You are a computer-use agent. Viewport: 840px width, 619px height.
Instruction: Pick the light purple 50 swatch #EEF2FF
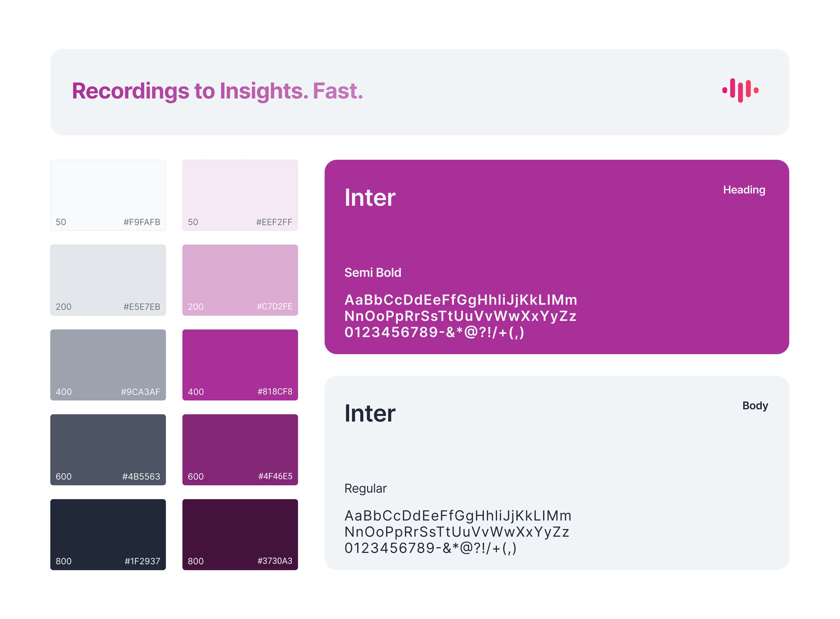pos(240,195)
